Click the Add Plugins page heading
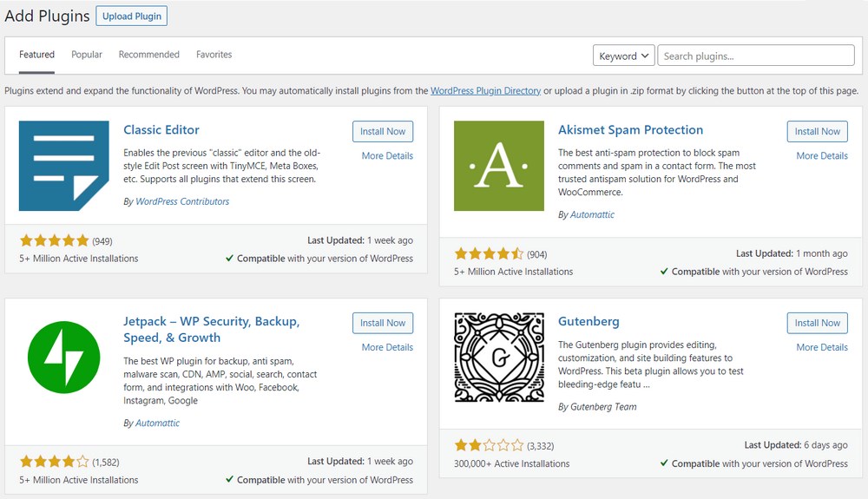This screenshot has height=499, width=868. coord(47,16)
